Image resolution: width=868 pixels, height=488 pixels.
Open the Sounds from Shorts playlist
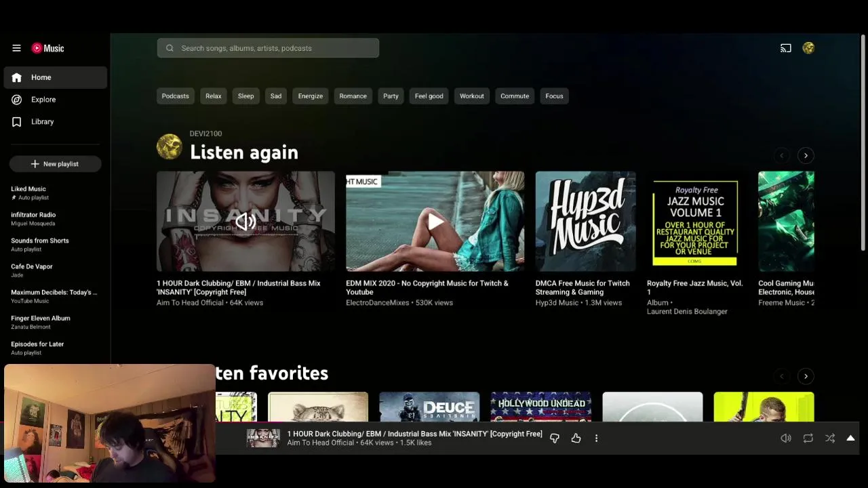[x=54, y=245]
